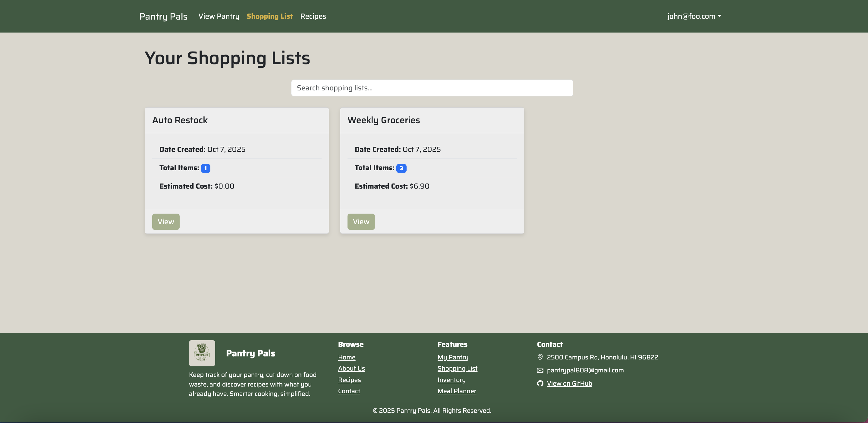
Task: Click the Contact link under Browse
Action: [349, 391]
